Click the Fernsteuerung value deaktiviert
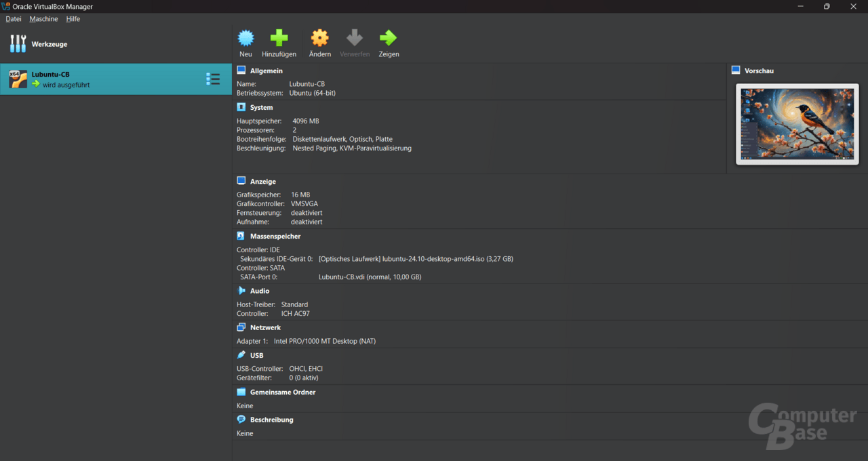 tap(307, 213)
